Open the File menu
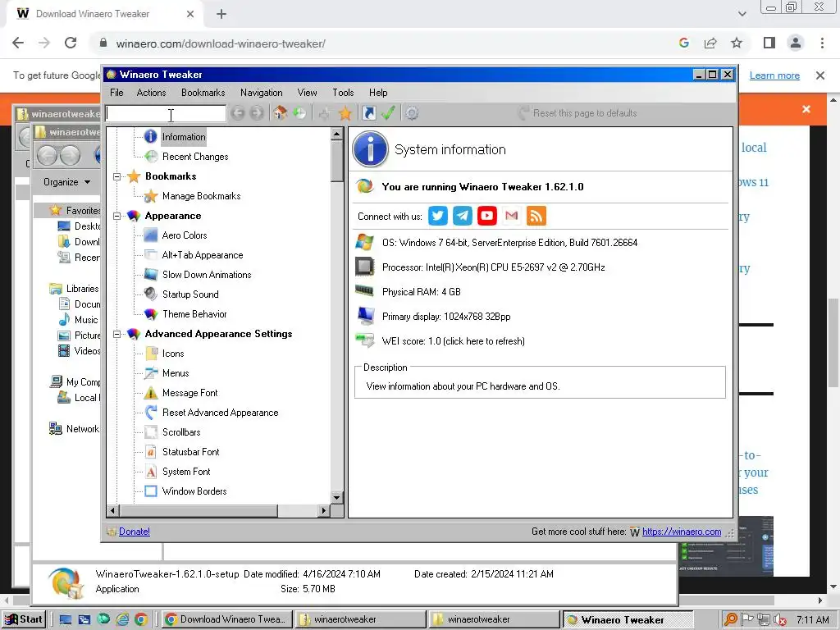Screen dimensions: 840x630 coord(116,93)
